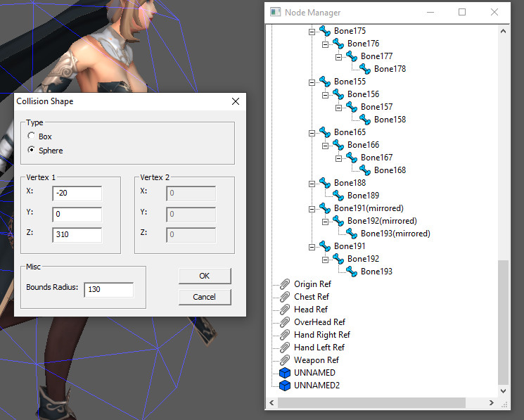Click the bone icon of Bone175
The height and width of the screenshot is (420, 524).
click(x=325, y=31)
